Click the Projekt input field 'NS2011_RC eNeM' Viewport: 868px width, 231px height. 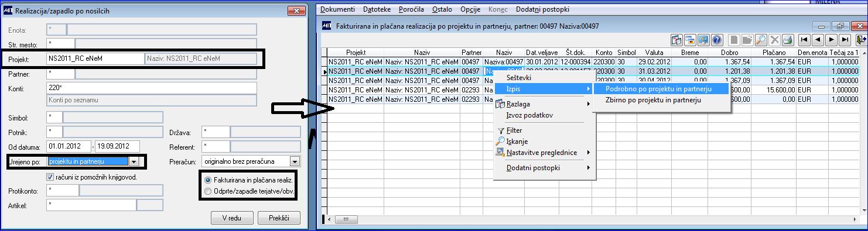click(95, 58)
